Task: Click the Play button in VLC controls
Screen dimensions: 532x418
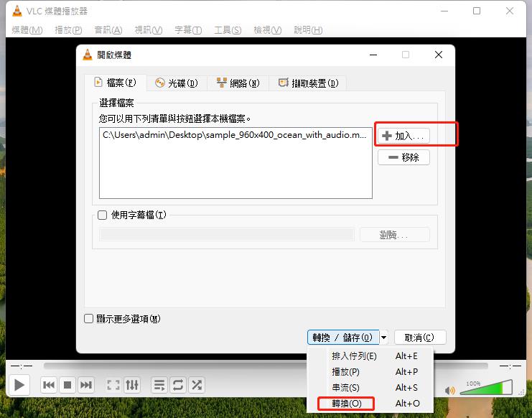Action: click(x=19, y=385)
